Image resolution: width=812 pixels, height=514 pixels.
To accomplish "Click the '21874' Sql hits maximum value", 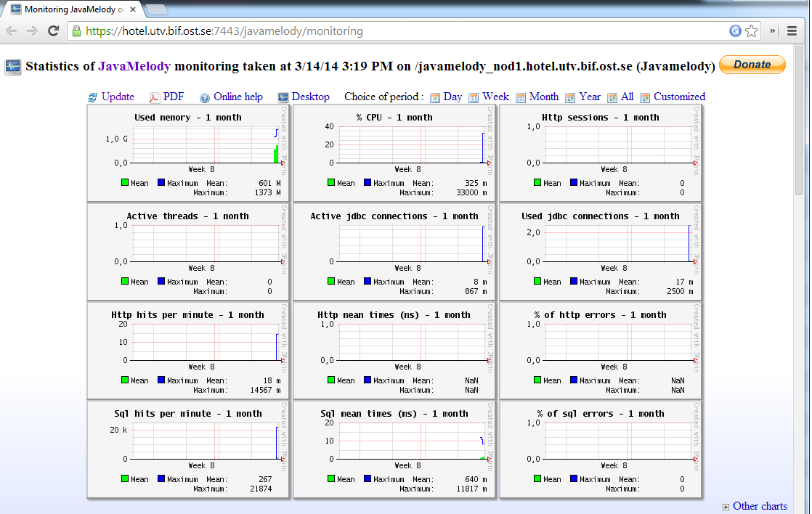I will [261, 489].
